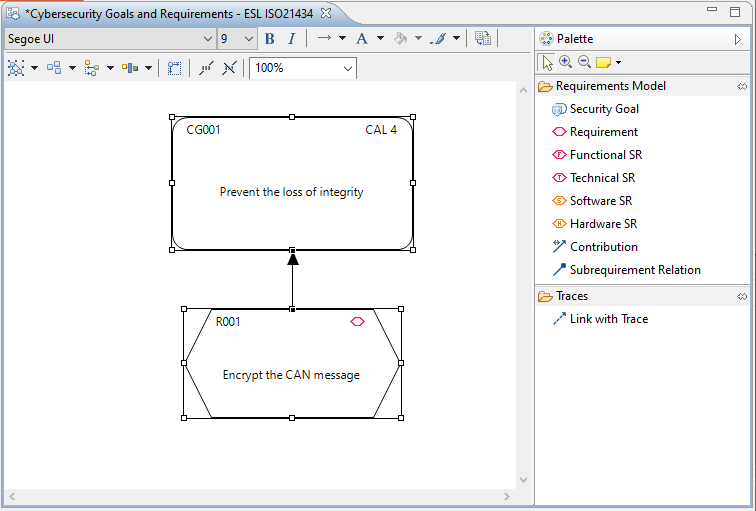Open the 100% zoom level dropdown
This screenshot has height=511, width=756.
[x=348, y=69]
